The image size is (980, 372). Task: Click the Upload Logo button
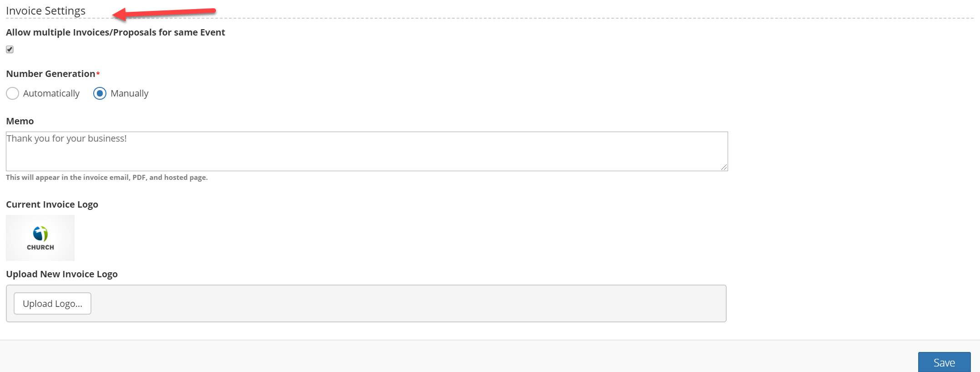pyautogui.click(x=52, y=303)
